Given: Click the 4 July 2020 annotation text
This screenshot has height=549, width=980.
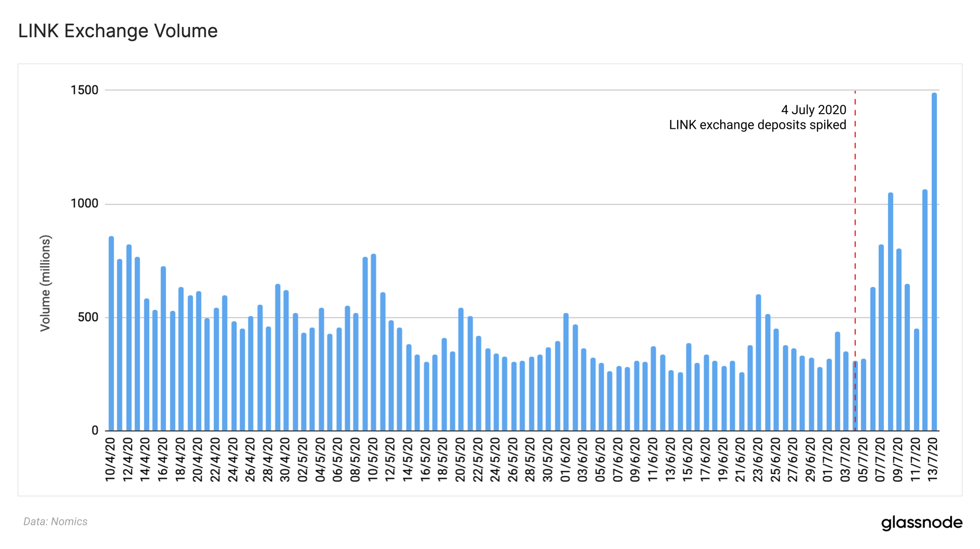Looking at the screenshot, I should (x=813, y=110).
